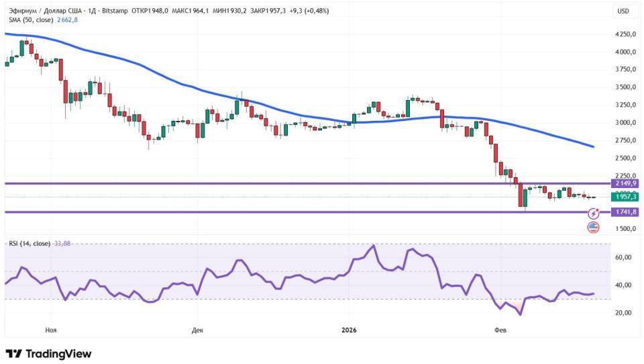The width and height of the screenshot is (644, 364).
Task: Click the Фев label on time axis
Action: coord(500,330)
